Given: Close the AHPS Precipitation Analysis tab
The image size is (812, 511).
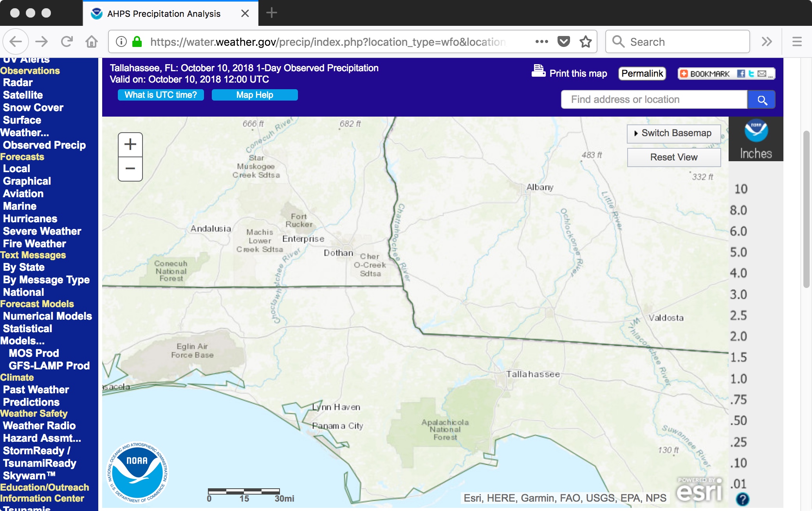Looking at the screenshot, I should coord(245,13).
